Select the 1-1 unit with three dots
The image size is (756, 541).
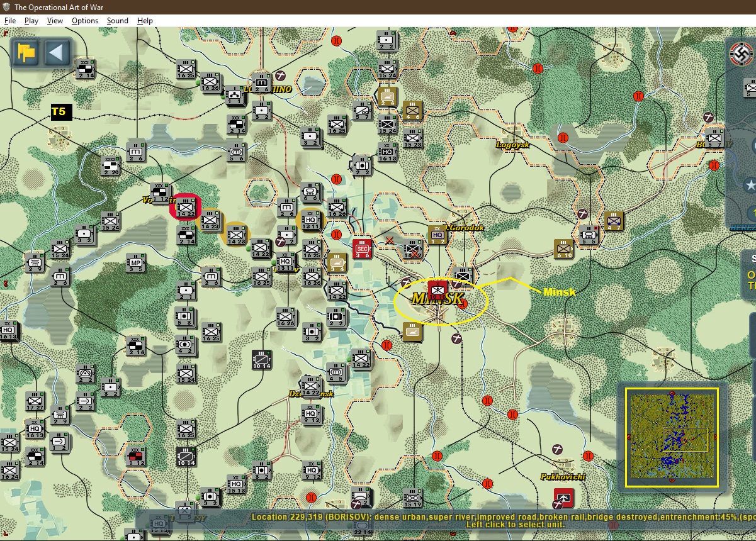[235, 96]
